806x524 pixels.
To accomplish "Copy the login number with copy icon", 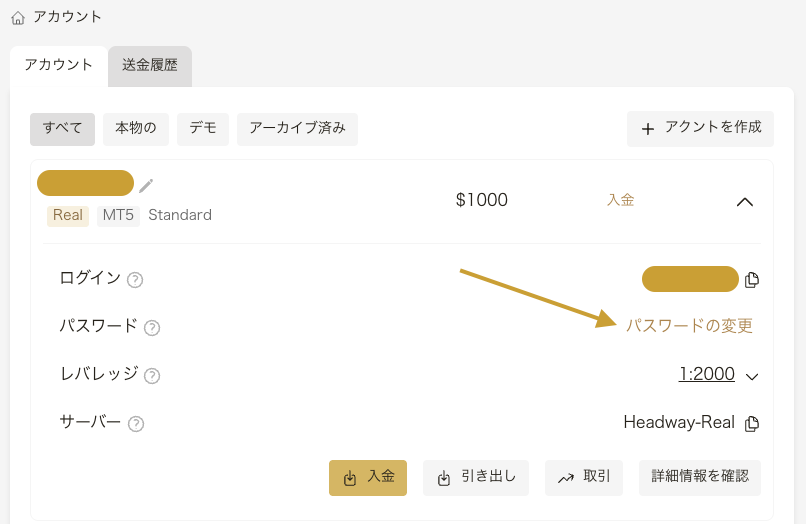I will pos(752,280).
